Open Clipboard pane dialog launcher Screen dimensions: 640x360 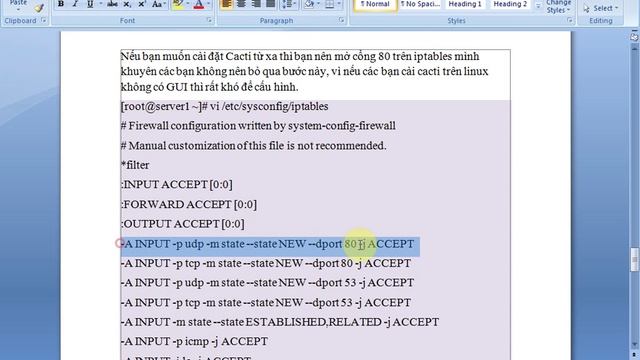point(43,20)
